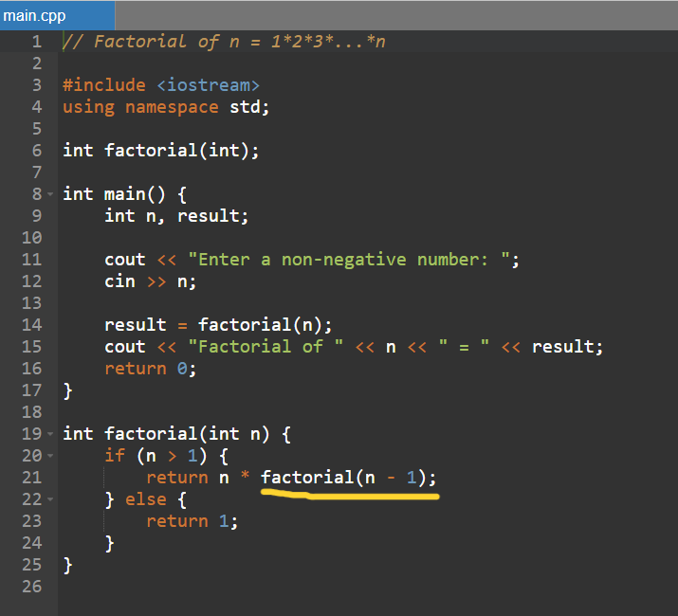
Task: Click 'return' keyword on line 16
Action: coord(136,369)
